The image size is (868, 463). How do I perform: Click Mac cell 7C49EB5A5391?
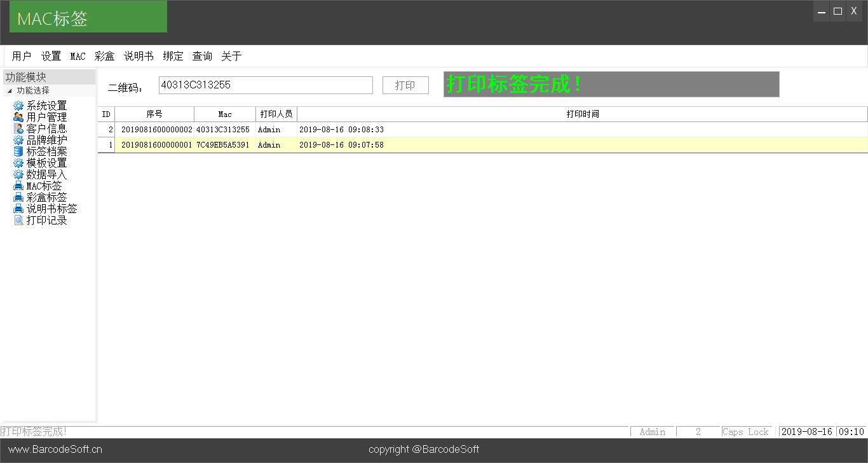tap(225, 145)
